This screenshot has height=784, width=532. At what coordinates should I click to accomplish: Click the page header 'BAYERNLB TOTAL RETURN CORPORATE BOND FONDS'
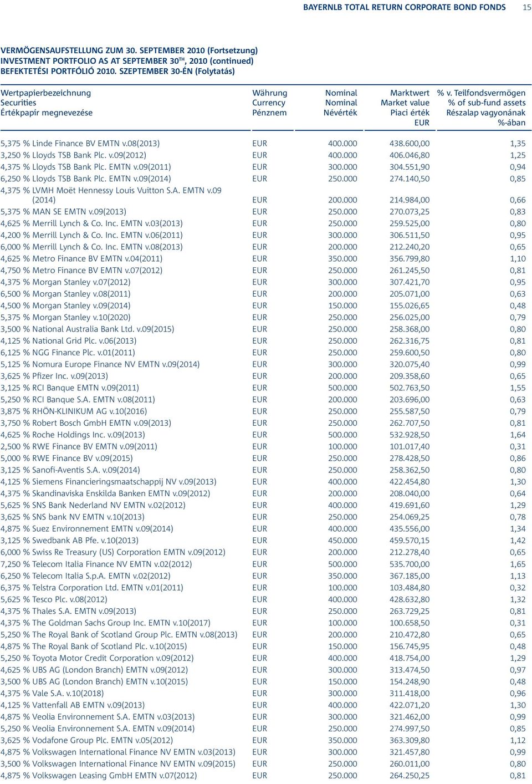(405, 7)
